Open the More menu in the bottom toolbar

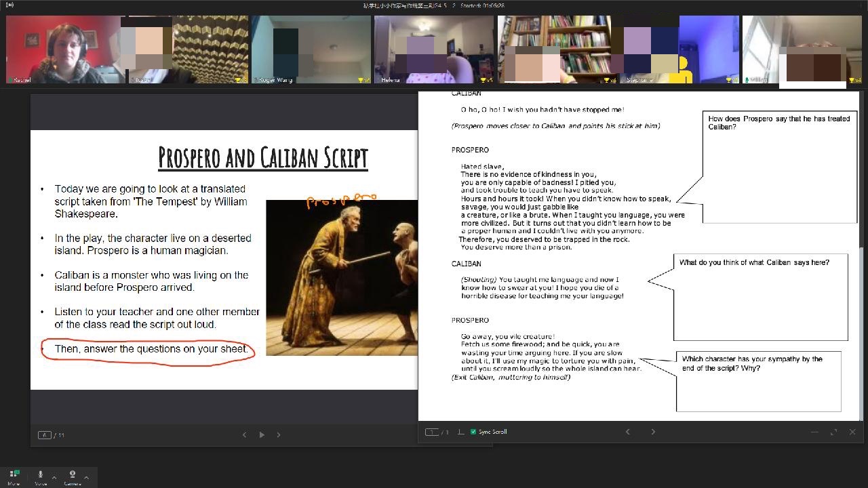(14, 476)
